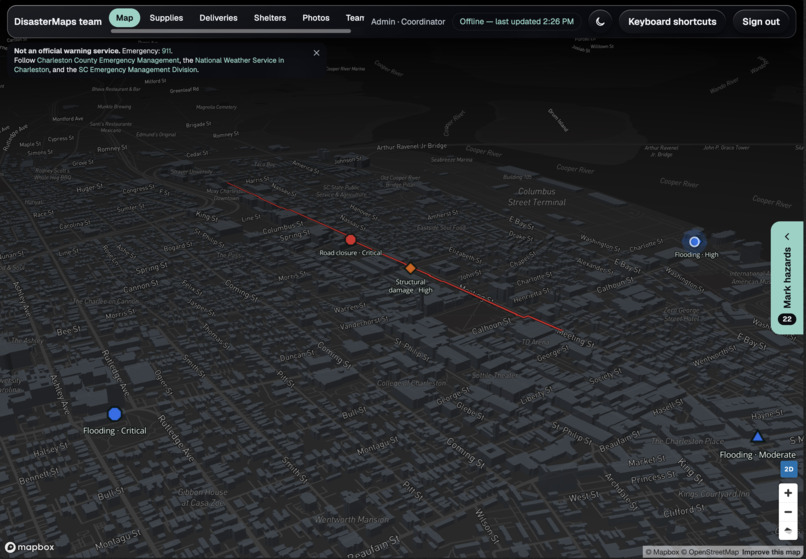Reset map bearing with compass icon
The height and width of the screenshot is (559, 806).
[788, 530]
